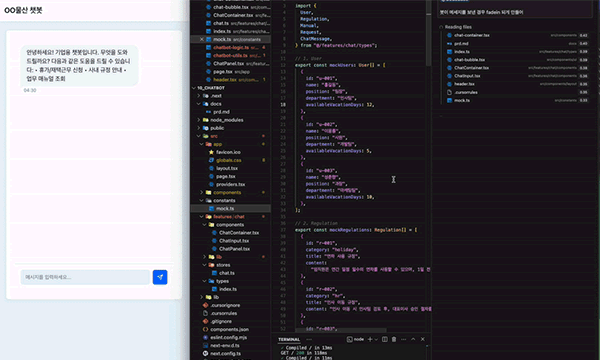Click the OO물산 챗봇 header title
This screenshot has width=600, height=360.
point(23,10)
